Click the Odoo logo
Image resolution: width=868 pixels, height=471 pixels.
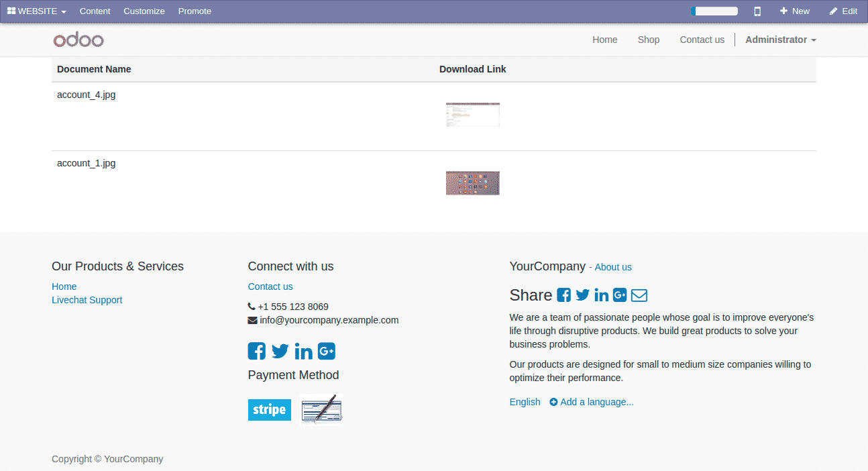(78, 40)
